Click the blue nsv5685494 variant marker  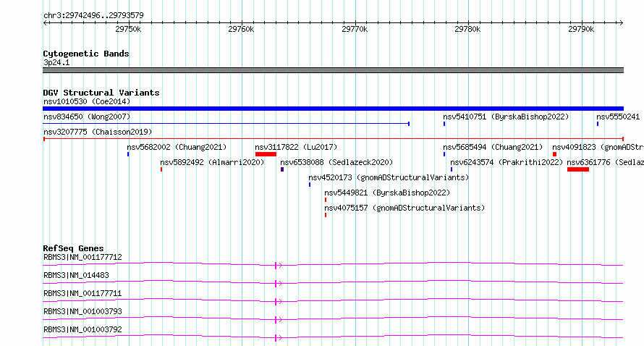pos(444,154)
